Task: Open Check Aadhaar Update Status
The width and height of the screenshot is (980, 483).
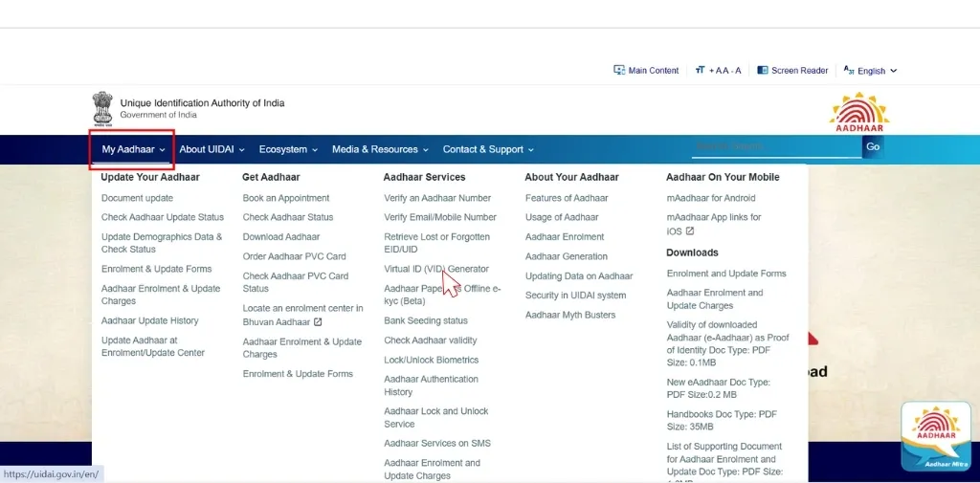Action: [x=163, y=217]
